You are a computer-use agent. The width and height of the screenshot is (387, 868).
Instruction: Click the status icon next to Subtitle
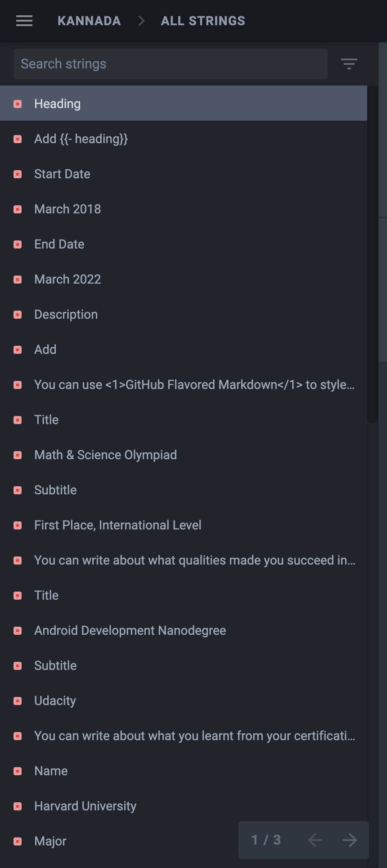click(18, 490)
